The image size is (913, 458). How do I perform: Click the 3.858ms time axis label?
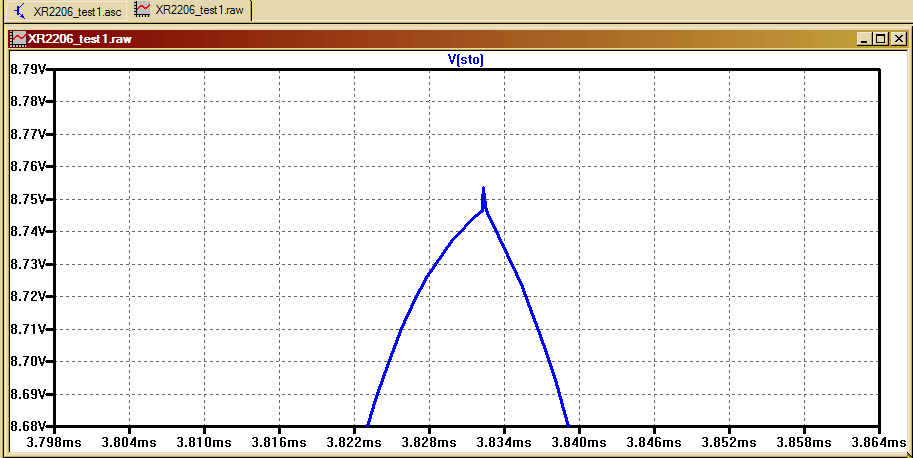805,443
